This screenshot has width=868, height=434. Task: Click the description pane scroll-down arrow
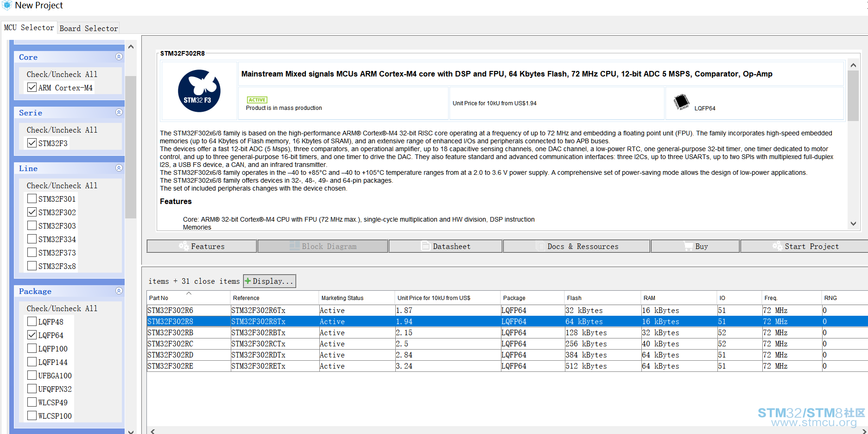point(853,223)
